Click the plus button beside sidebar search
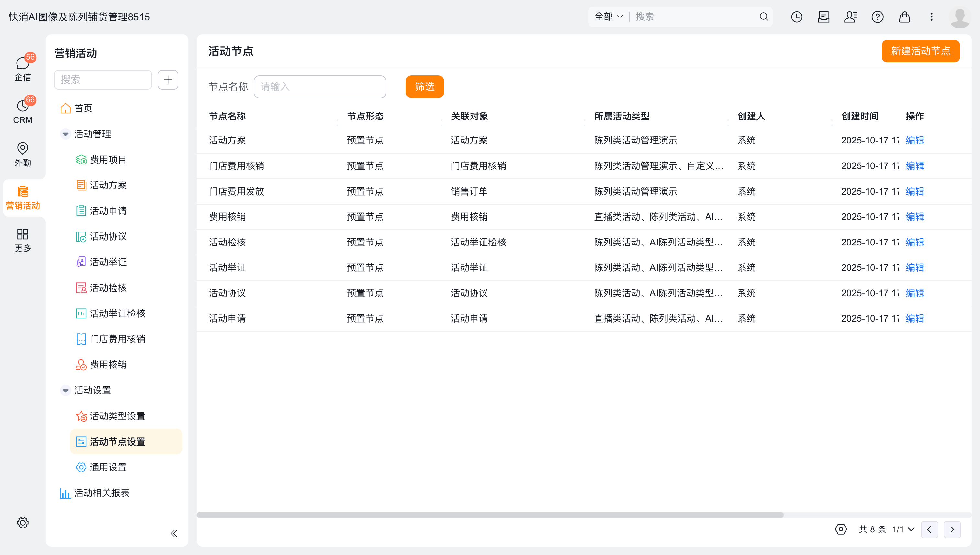 [x=168, y=80]
